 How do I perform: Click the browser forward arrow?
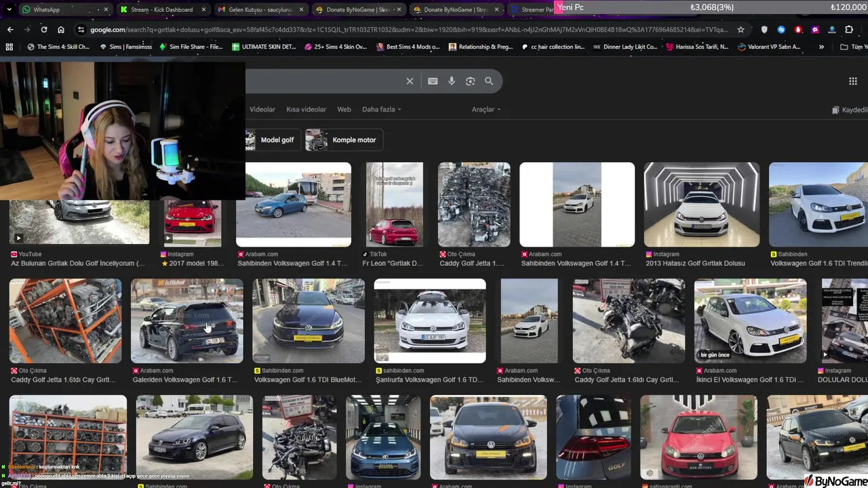click(x=27, y=30)
